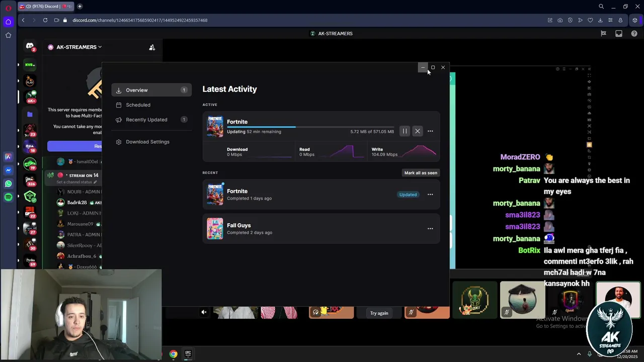
Task: Show hidden system tray icons
Action: [x=579, y=354]
